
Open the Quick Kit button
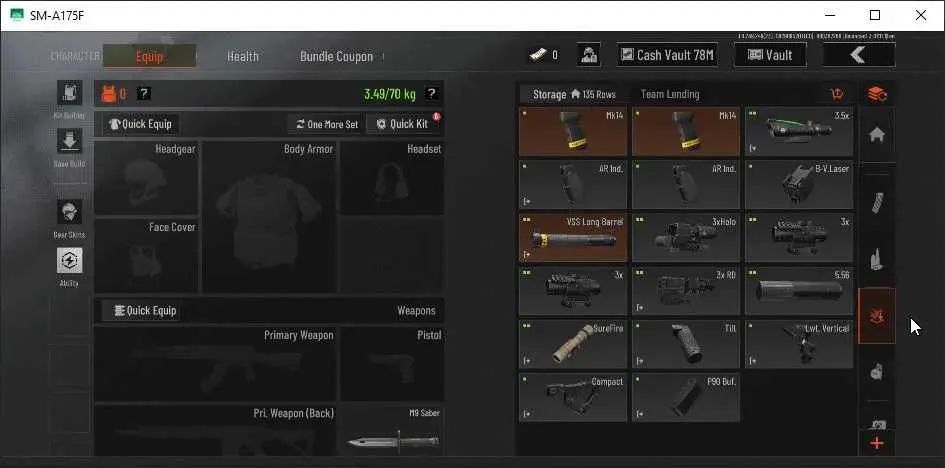(403, 124)
